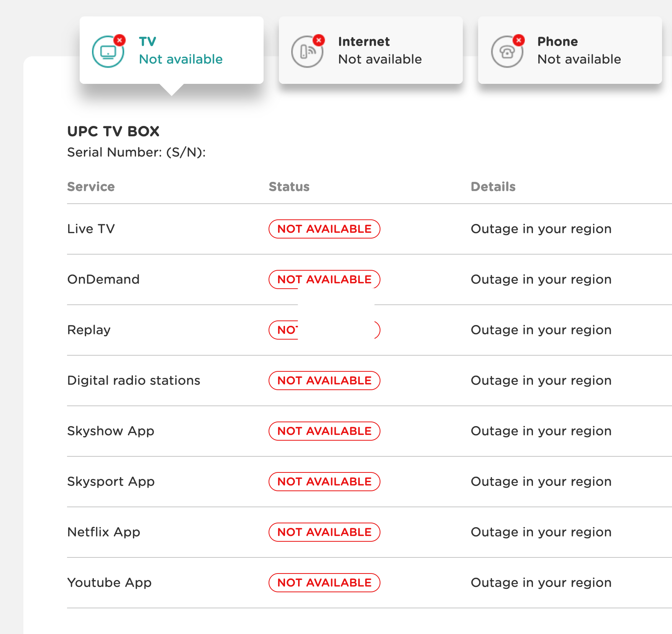Click red error badge on Internet icon
Screen dimensions: 672x634
click(x=319, y=40)
